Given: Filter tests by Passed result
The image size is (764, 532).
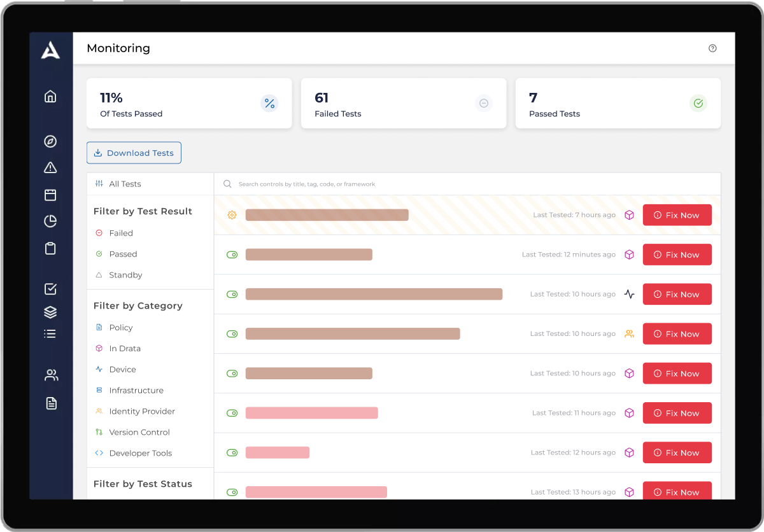Looking at the screenshot, I should click(123, 254).
